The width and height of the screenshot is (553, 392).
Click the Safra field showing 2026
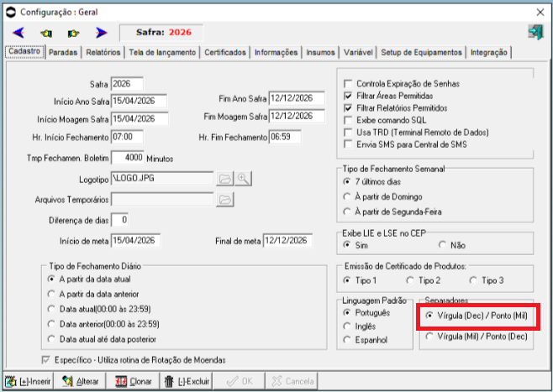point(127,84)
